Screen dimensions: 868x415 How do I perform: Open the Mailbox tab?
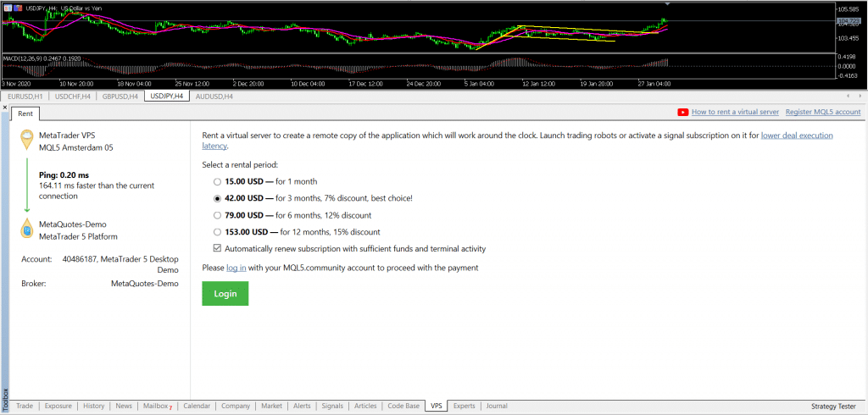pos(157,407)
